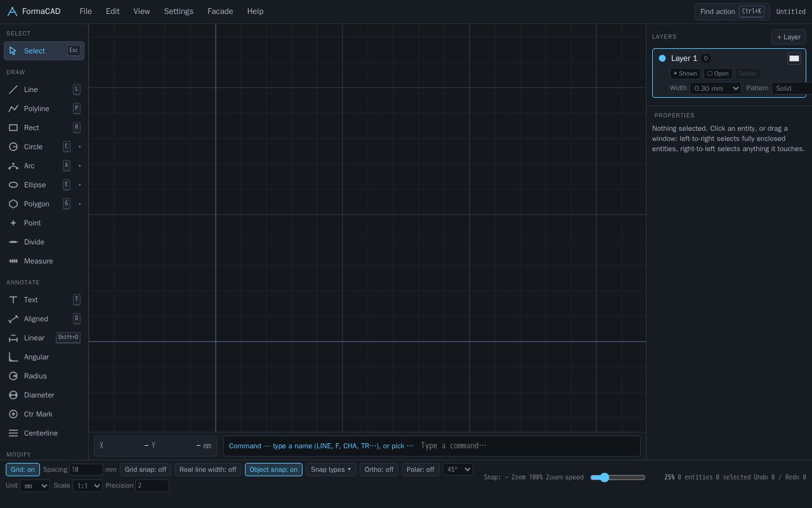Open Layer 1 Width dropdown
812x508 pixels.
716,88
